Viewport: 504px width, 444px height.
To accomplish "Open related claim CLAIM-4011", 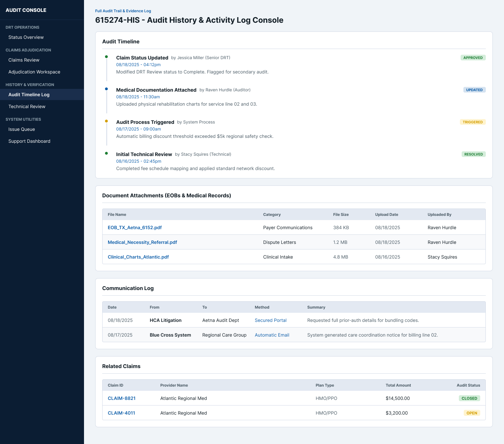I will pos(121,413).
